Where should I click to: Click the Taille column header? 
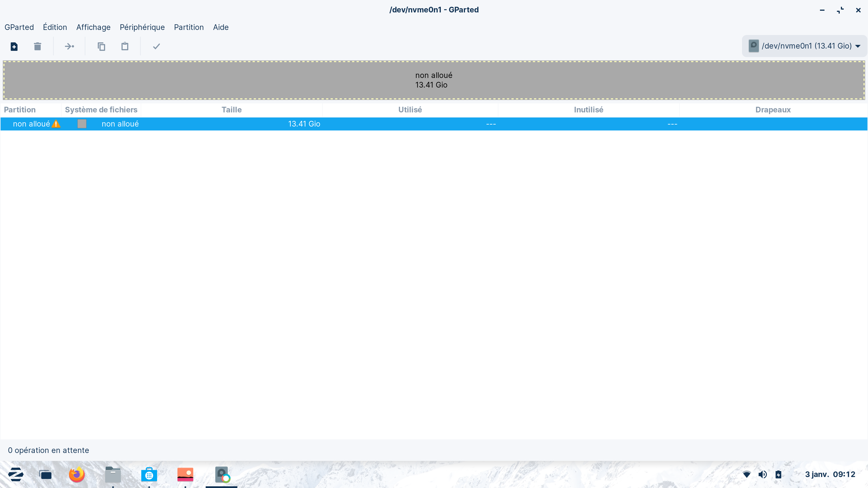point(231,110)
